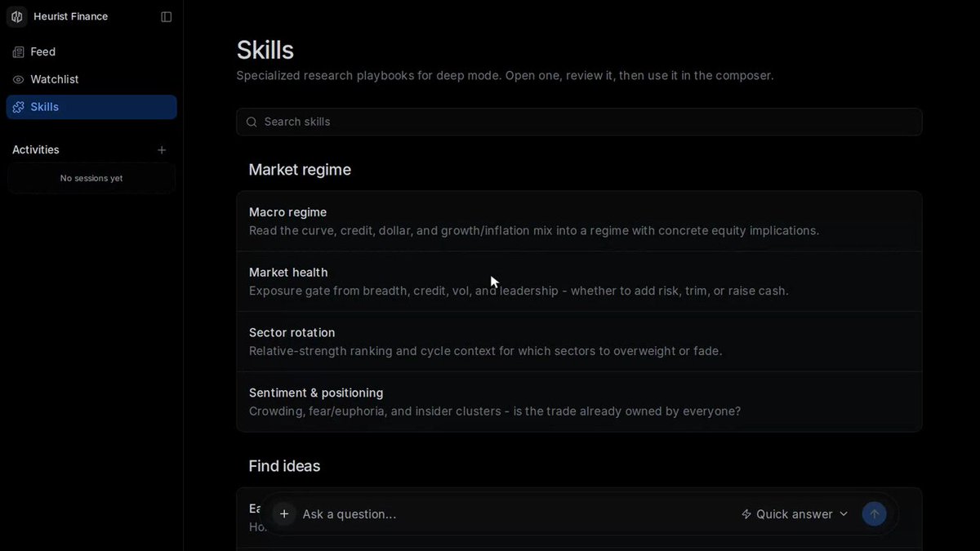Collapse the sidebar using the panel icon

167,17
